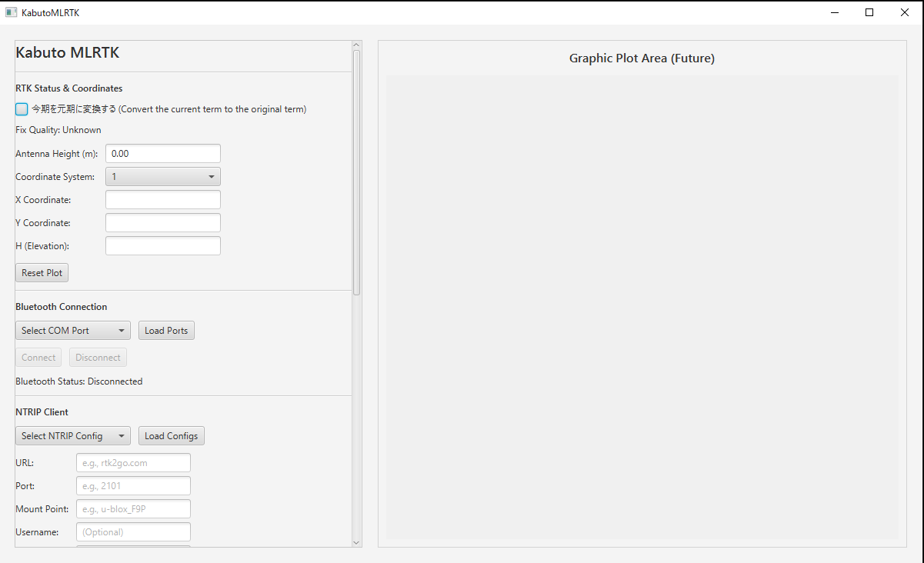The image size is (924, 563).
Task: Click the Load Ports button
Action: (x=166, y=331)
